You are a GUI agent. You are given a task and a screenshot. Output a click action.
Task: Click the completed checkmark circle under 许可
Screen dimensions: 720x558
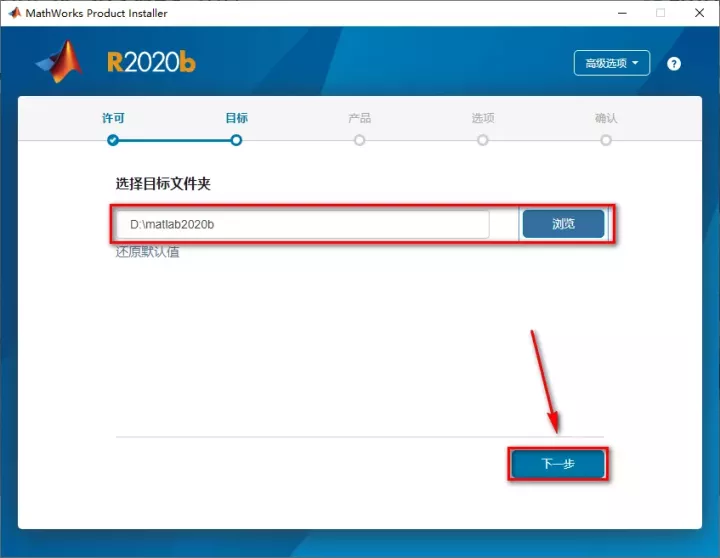point(113,140)
